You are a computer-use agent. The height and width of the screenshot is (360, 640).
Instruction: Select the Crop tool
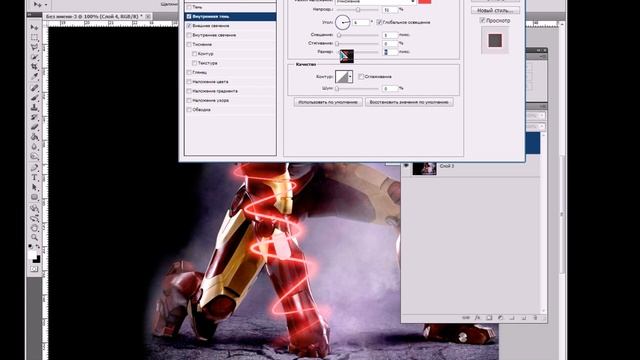[35, 67]
